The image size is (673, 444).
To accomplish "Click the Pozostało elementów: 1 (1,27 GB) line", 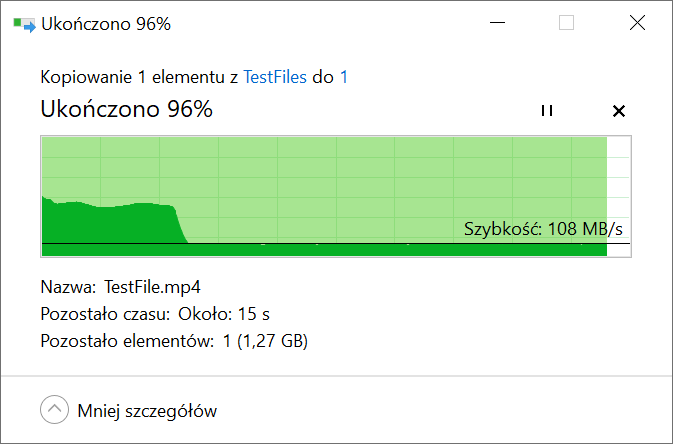I will point(174,341).
